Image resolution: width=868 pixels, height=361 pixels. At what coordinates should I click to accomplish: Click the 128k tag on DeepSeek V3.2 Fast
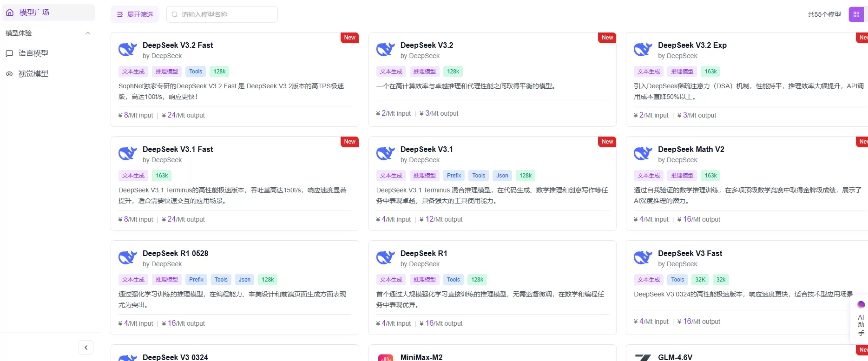pos(219,72)
